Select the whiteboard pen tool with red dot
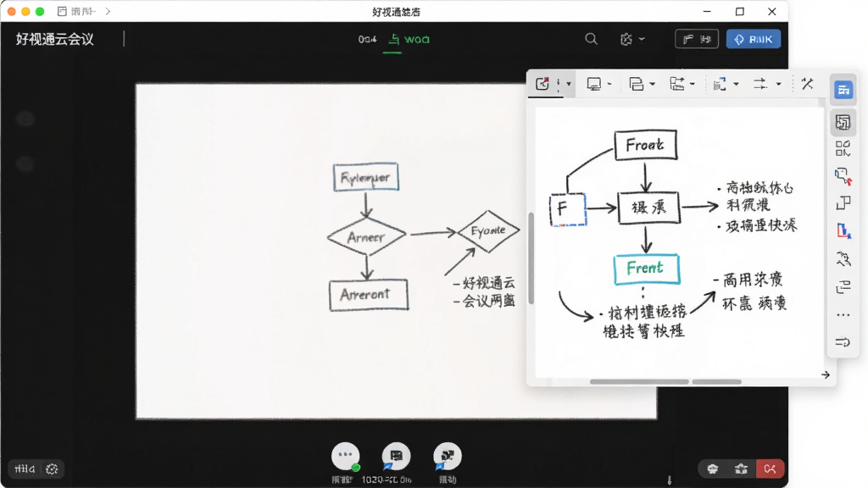 click(542, 84)
